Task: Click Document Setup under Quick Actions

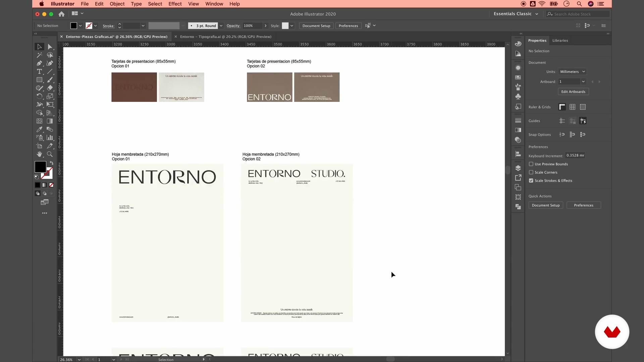Action: [546, 205]
